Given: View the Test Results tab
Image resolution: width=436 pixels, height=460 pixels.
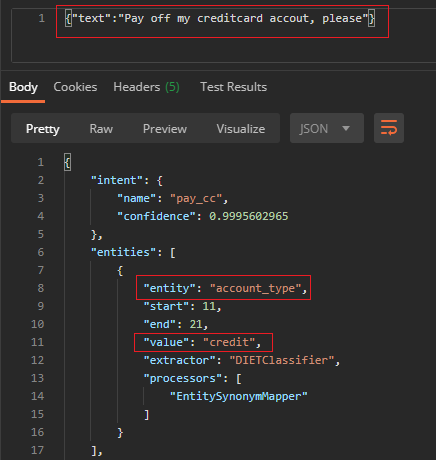Looking at the screenshot, I should click(233, 87).
